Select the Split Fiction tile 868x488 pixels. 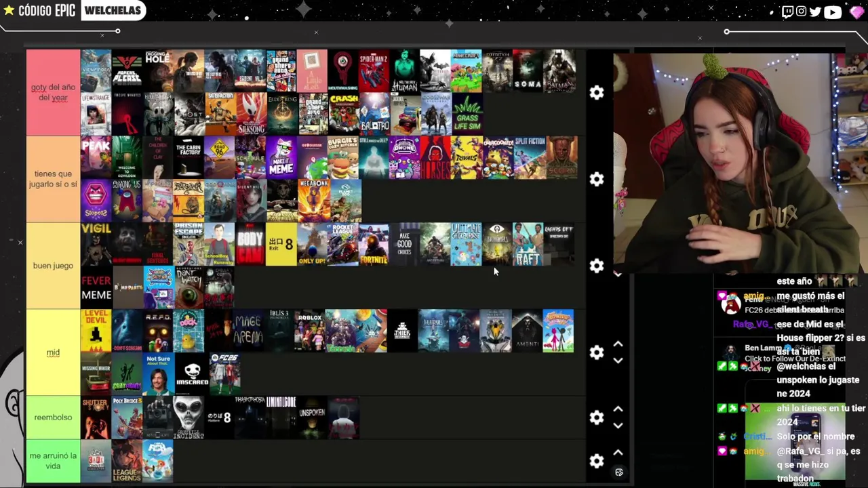(x=530, y=157)
